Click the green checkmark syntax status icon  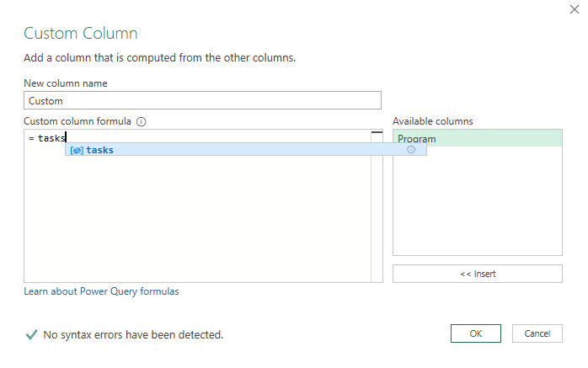pyautogui.click(x=31, y=334)
